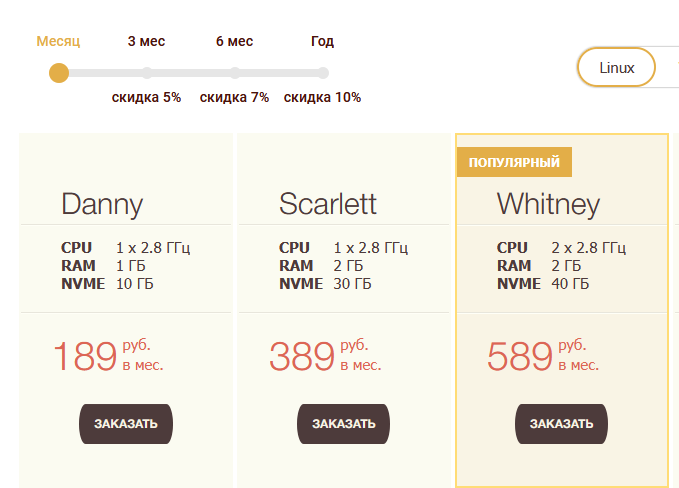Click Scarlett's CPU 1 x 2.8 ГГц value

pyautogui.click(x=371, y=248)
